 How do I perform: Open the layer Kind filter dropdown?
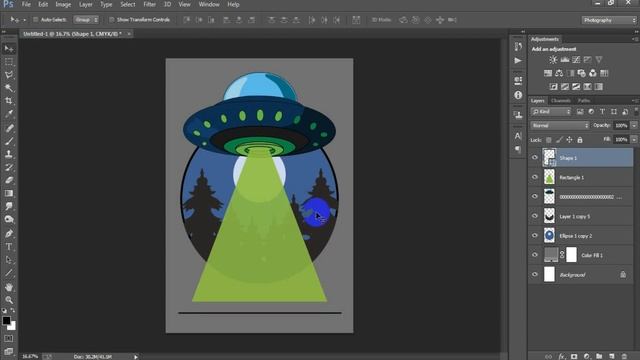pos(551,111)
